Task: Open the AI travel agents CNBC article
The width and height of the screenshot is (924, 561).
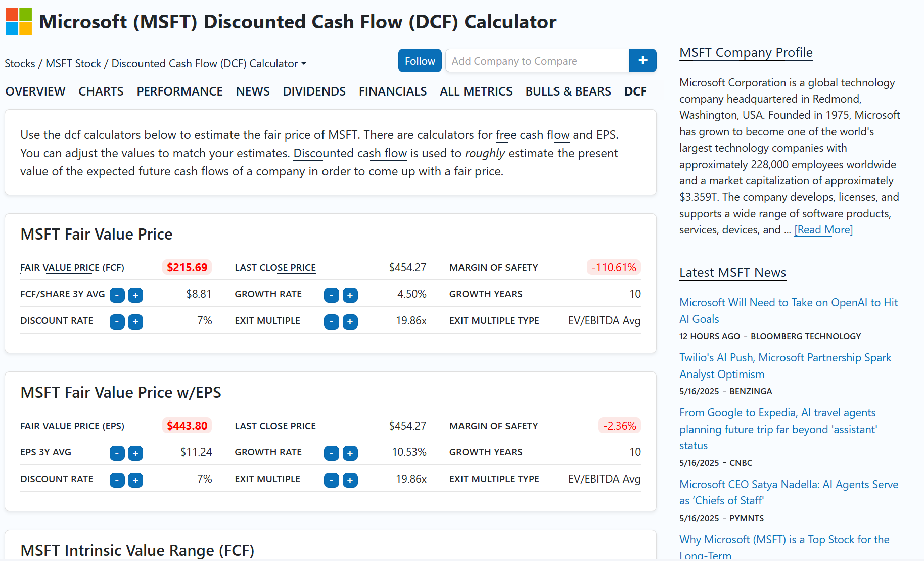Action: pyautogui.click(x=778, y=429)
